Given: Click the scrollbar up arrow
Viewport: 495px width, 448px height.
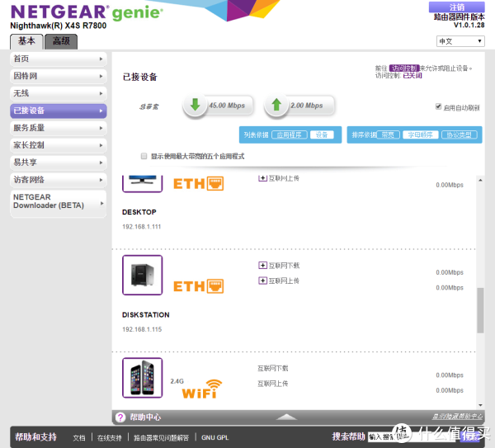Looking at the screenshot, I should click(x=480, y=181).
